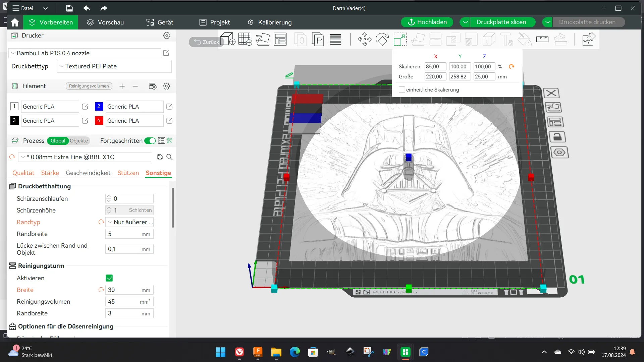Screen dimensions: 644x362
Task: Click the Randbreite 5 mm input field
Action: point(129,234)
